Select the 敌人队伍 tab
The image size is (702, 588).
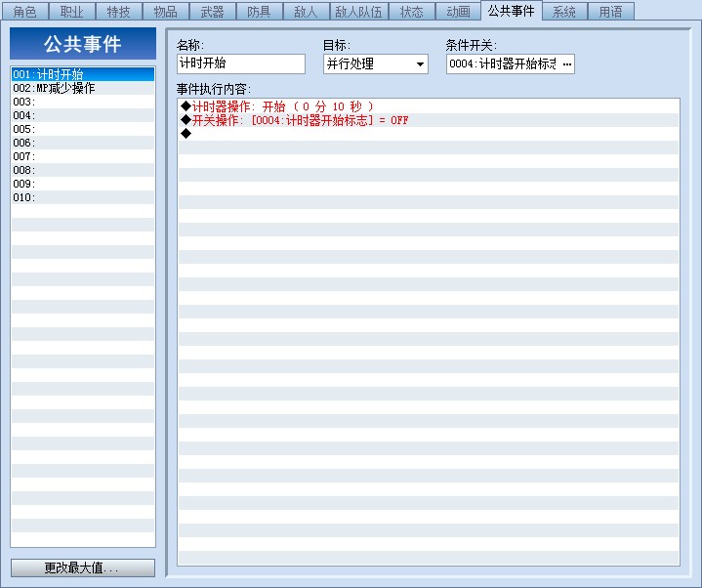(359, 11)
